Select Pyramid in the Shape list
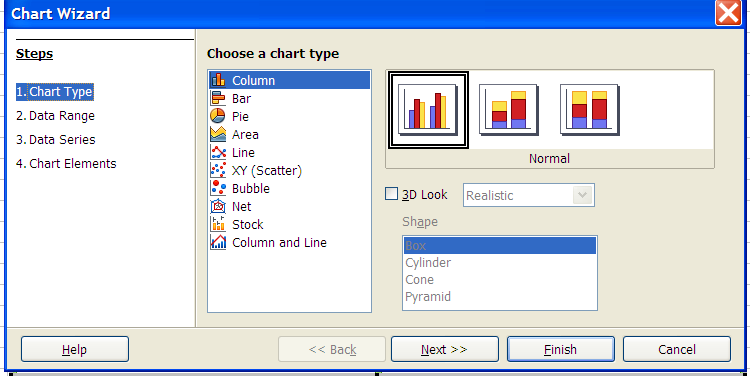The width and height of the screenshot is (750, 376). coord(500,297)
